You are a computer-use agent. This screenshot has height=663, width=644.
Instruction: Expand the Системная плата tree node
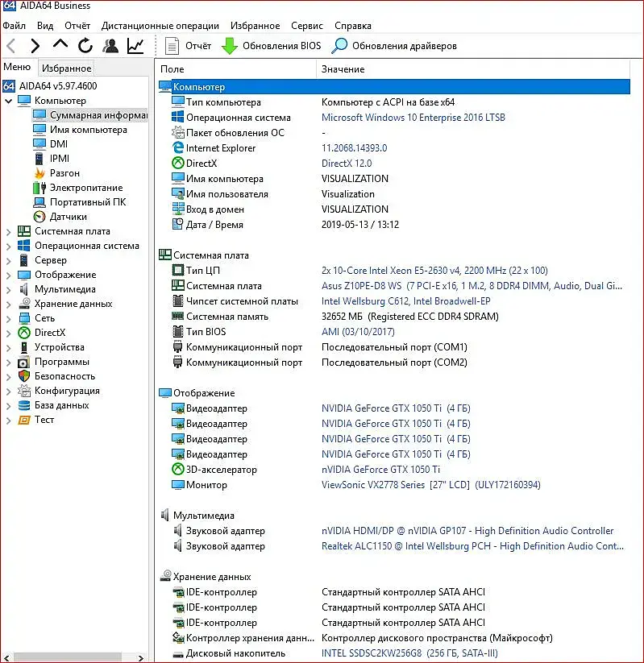(8, 232)
